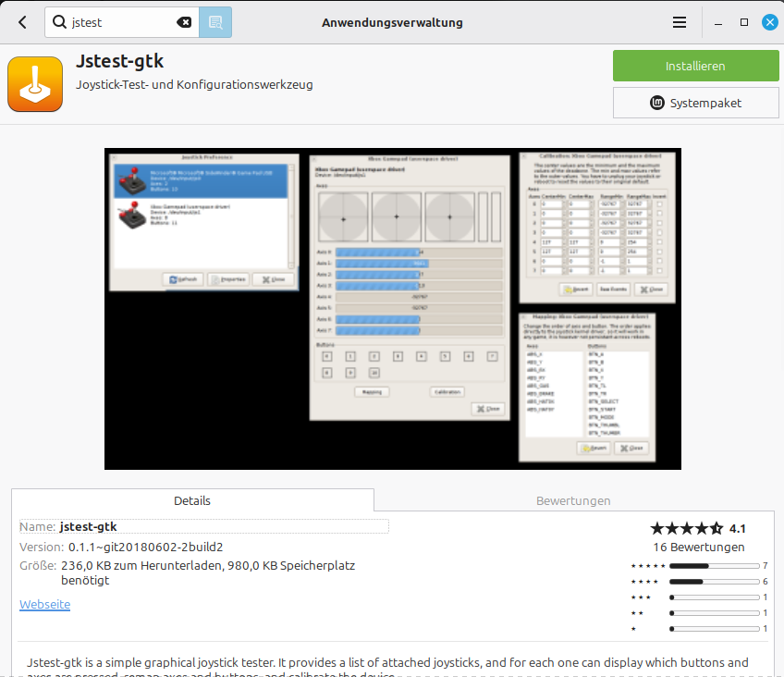
Task: Click the 16 Bewertungen rating summary
Action: coord(698,547)
